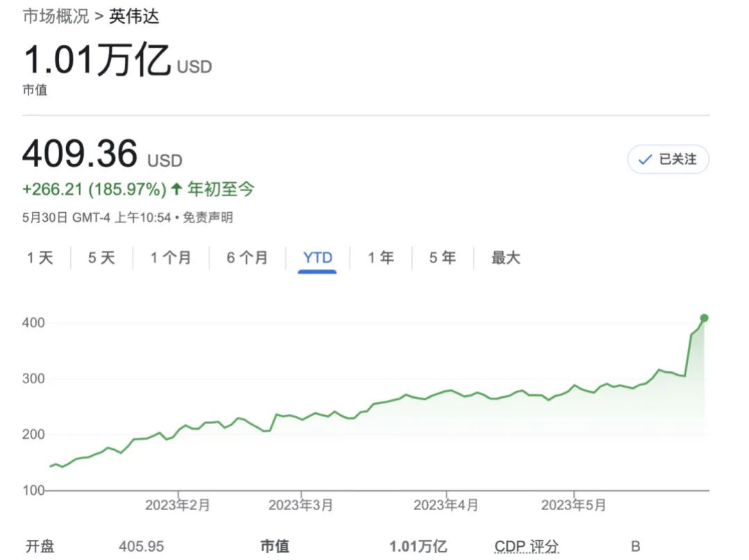Click the 2023年3月 axis label on chart
This screenshot has height=560, width=749.
tap(301, 506)
